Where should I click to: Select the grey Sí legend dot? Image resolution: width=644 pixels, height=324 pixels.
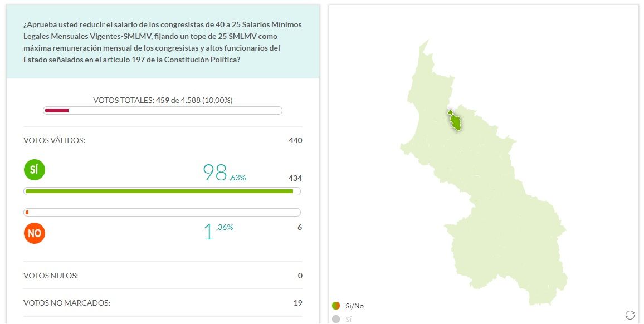coord(336,319)
